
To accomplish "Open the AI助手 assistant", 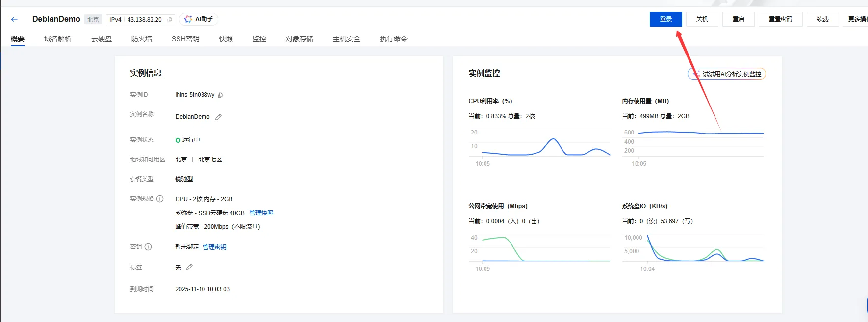I will pos(199,19).
